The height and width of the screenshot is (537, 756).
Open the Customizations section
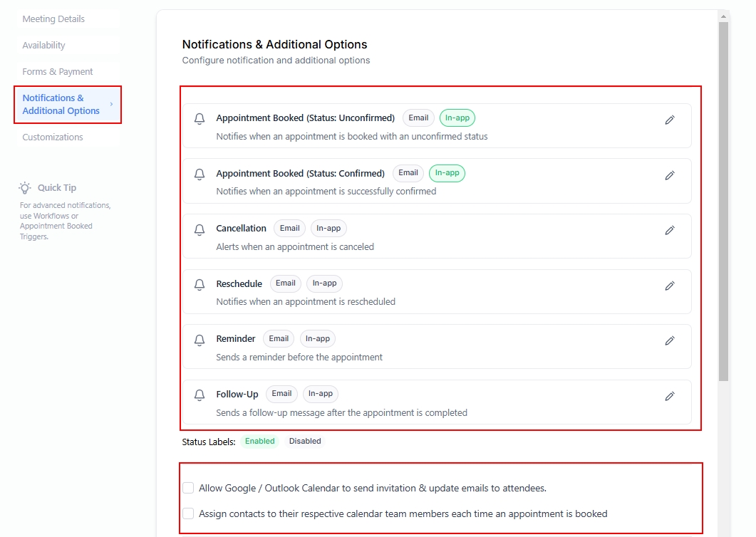(x=53, y=137)
